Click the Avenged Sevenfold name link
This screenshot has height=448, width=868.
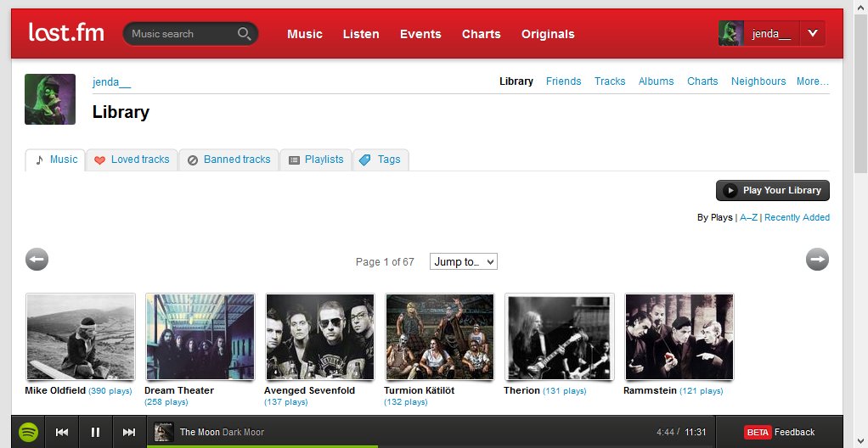tap(309, 390)
